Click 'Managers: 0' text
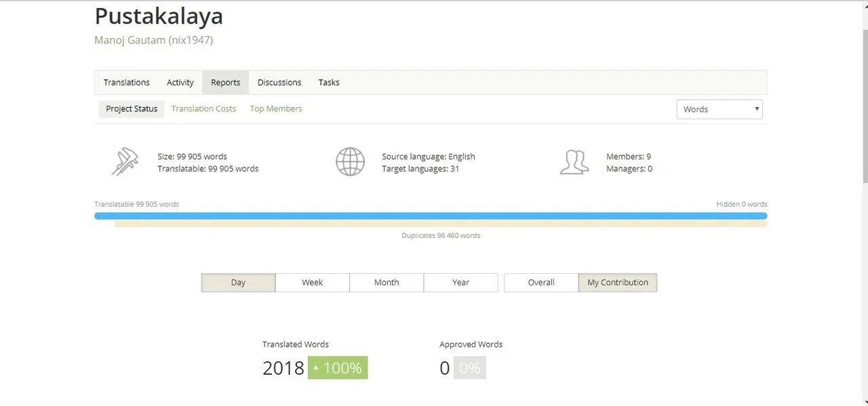 (629, 169)
